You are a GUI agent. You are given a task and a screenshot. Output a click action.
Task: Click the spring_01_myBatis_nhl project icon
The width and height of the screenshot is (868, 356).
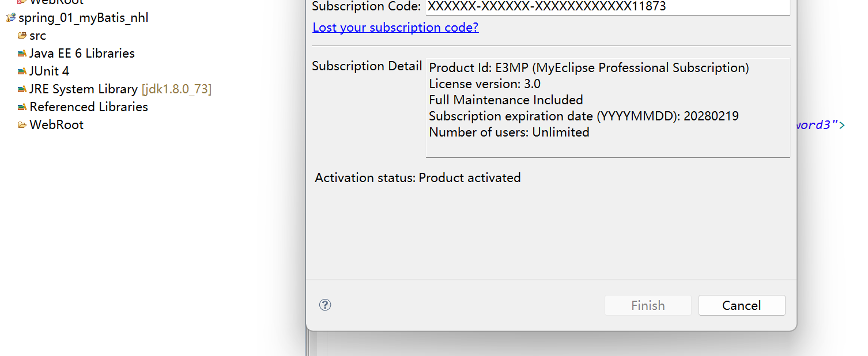pyautogui.click(x=10, y=18)
